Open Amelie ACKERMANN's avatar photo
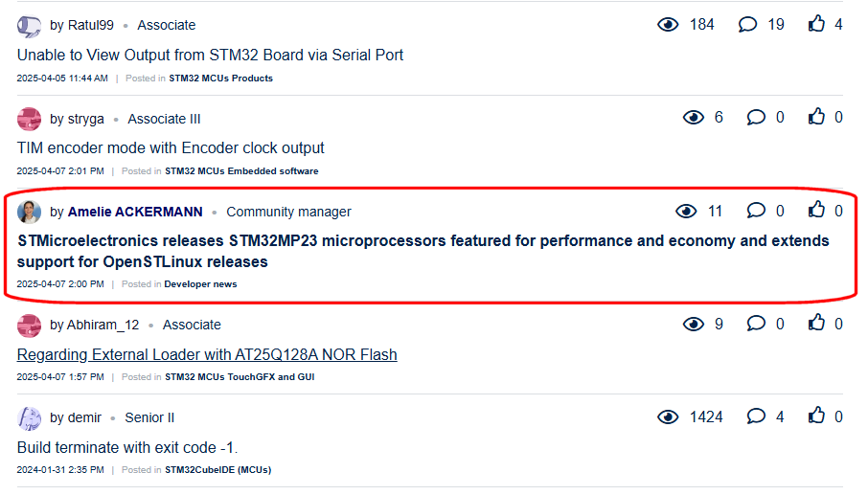868x495 pixels. [29, 212]
